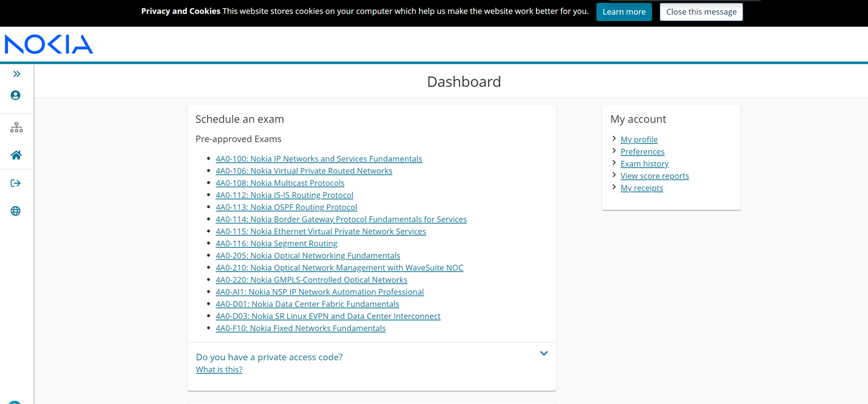Open My profile link
This screenshot has height=404, width=868.
[639, 139]
